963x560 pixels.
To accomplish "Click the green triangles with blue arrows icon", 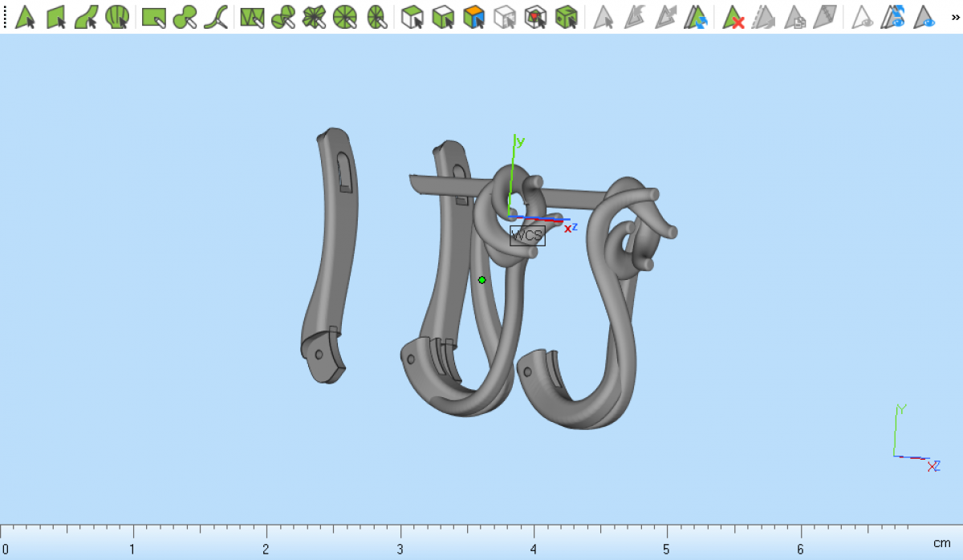I will click(x=696, y=17).
